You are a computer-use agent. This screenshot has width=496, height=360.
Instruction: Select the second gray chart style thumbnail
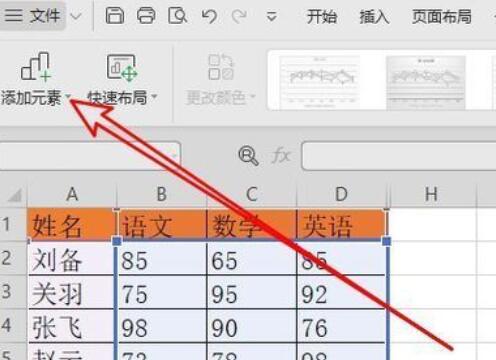pyautogui.click(x=426, y=82)
